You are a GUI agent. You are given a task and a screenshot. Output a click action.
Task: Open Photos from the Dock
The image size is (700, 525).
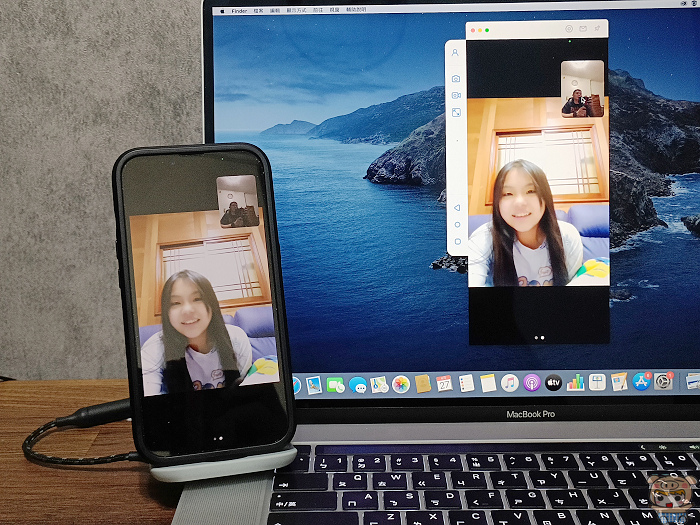click(401, 383)
